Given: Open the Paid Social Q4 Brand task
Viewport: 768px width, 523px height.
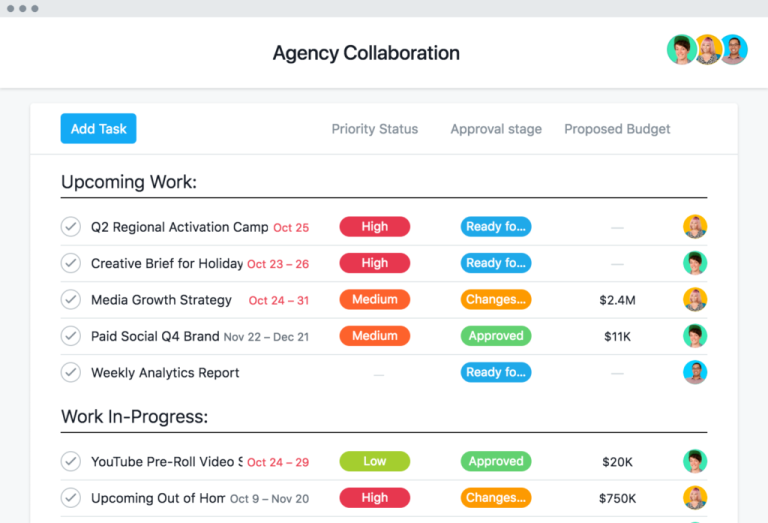Looking at the screenshot, I should (x=155, y=336).
